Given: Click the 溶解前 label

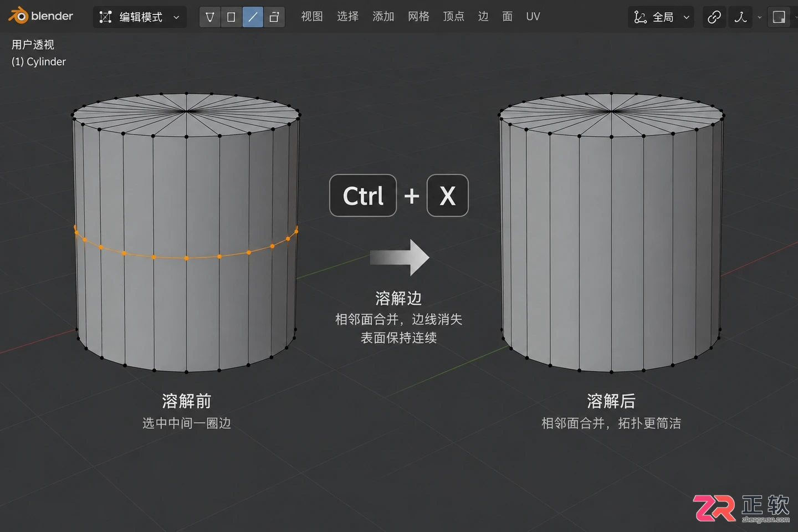Looking at the screenshot, I should click(x=186, y=401).
